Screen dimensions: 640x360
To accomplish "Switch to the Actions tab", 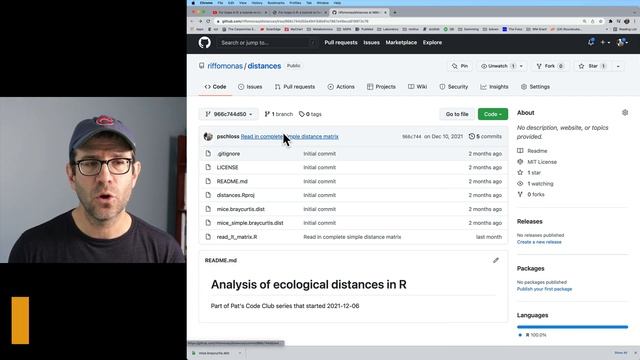I will [341, 87].
